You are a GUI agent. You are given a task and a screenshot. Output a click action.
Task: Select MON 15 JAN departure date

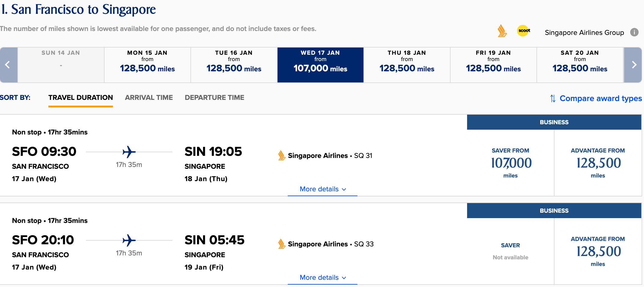click(x=147, y=64)
